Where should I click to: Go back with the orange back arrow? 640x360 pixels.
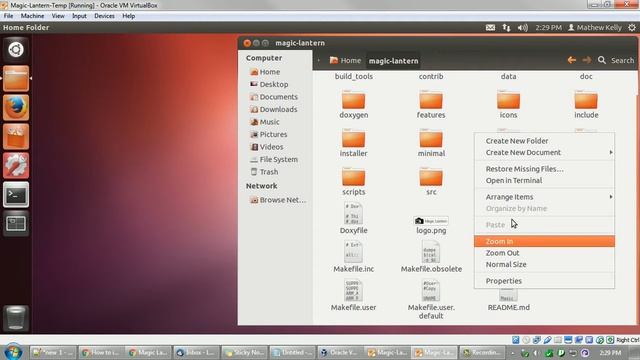[571, 60]
